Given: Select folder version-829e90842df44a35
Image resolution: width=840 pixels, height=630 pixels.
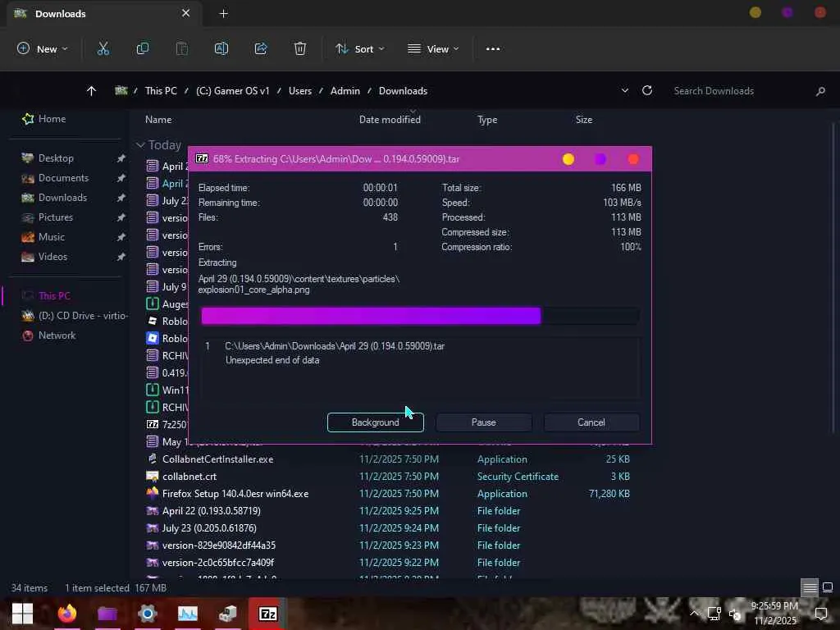Looking at the screenshot, I should 218,546.
